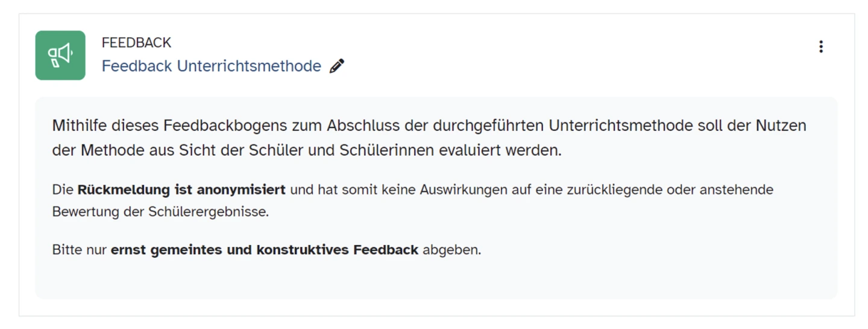
Task: Click the bold 'ernst gemeintes und konstruktives Feedback' text
Action: click(264, 250)
